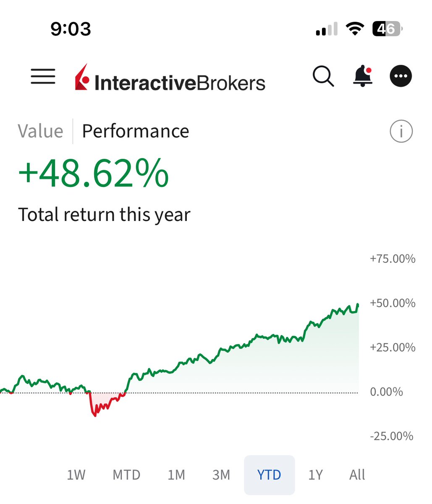The height and width of the screenshot is (504, 432).
Task: Open notifications bell icon
Action: pyautogui.click(x=363, y=76)
